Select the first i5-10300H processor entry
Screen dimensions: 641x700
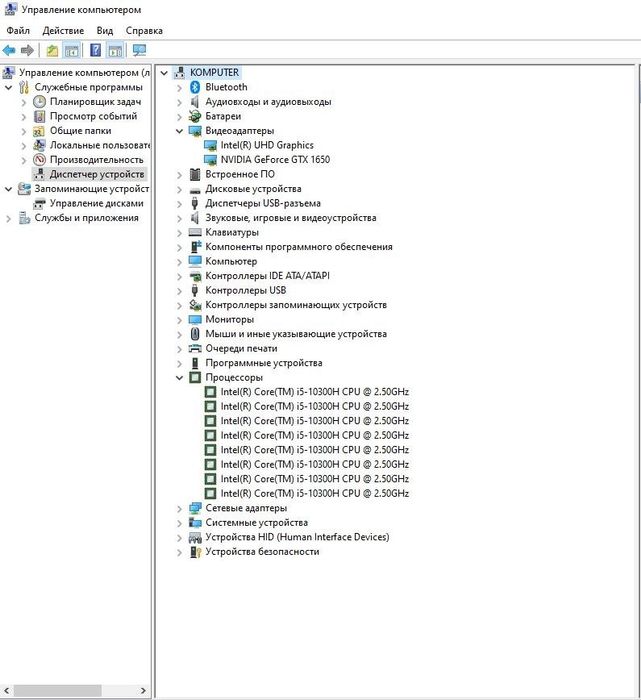pyautogui.click(x=315, y=392)
